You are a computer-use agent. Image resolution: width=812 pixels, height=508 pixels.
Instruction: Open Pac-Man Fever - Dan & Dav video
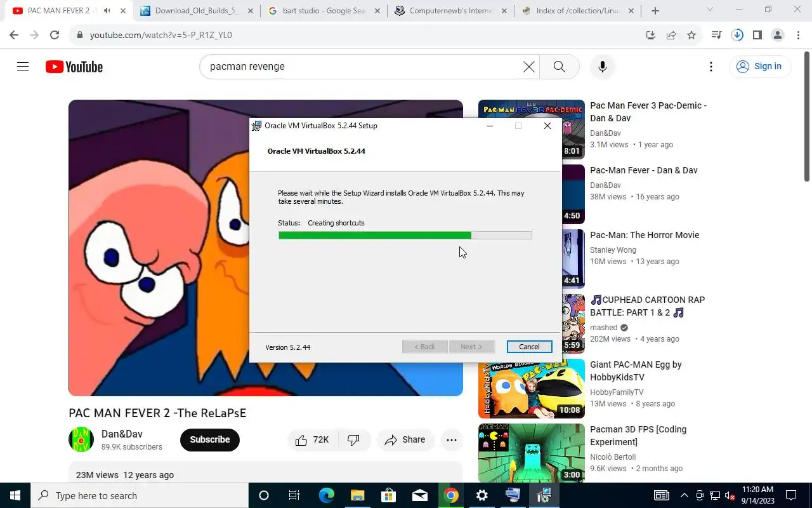[x=643, y=170]
